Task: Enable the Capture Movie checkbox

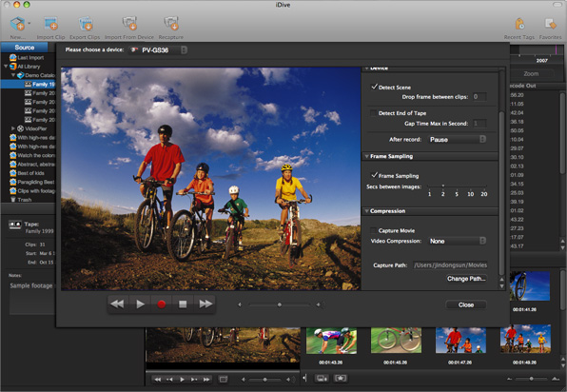Action: [374, 230]
